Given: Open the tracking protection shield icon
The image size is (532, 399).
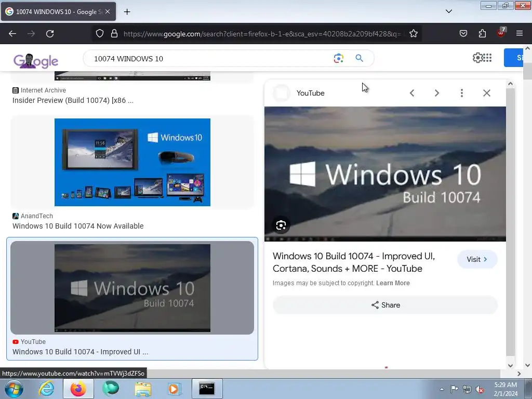Looking at the screenshot, I should pos(99,34).
